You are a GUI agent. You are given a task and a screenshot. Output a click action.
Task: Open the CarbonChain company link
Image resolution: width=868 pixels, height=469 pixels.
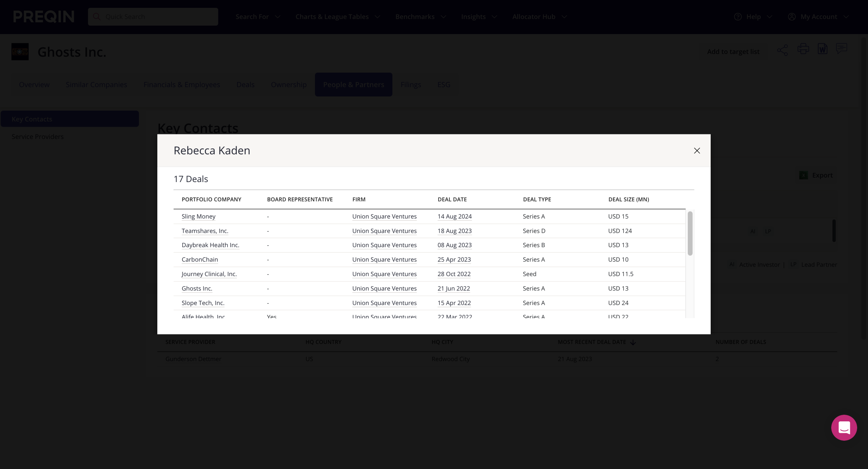coord(200,259)
